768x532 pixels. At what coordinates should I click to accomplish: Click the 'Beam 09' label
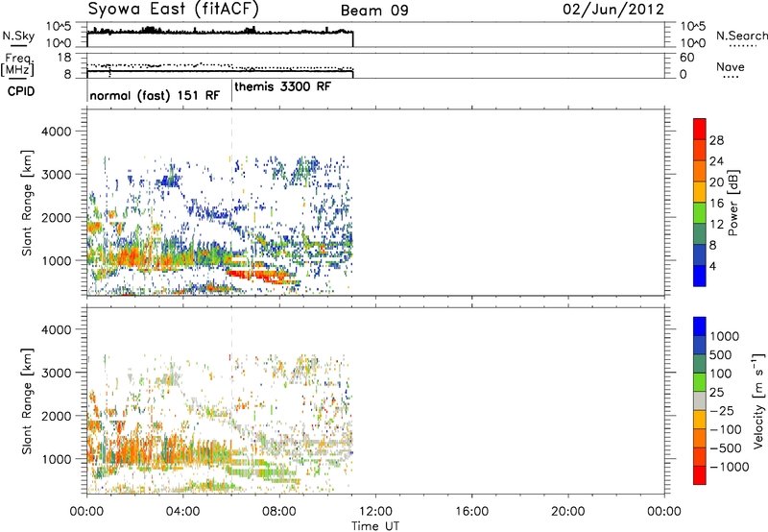(x=374, y=11)
